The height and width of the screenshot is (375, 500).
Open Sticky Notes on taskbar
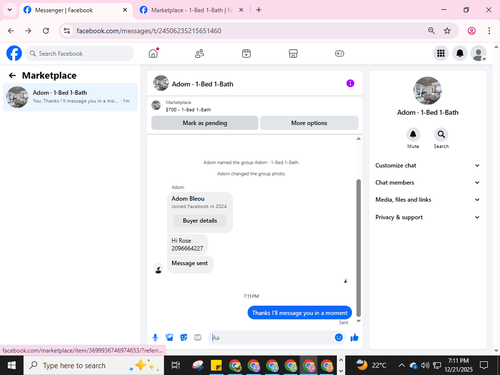(x=216, y=366)
